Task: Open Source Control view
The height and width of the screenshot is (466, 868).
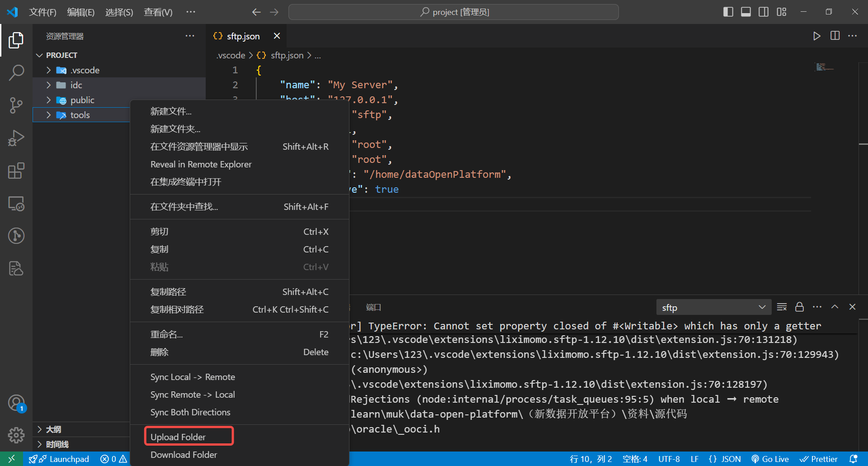Action: 16,105
